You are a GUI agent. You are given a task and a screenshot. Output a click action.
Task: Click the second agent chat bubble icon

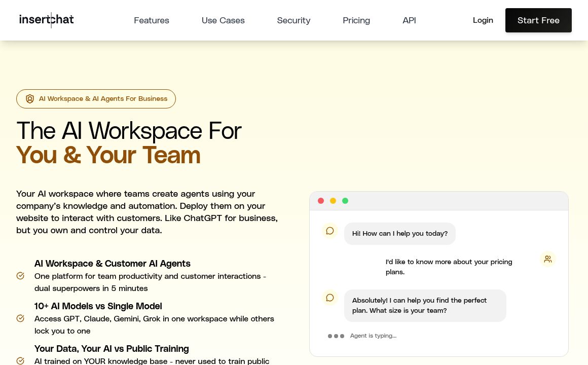coord(330,298)
